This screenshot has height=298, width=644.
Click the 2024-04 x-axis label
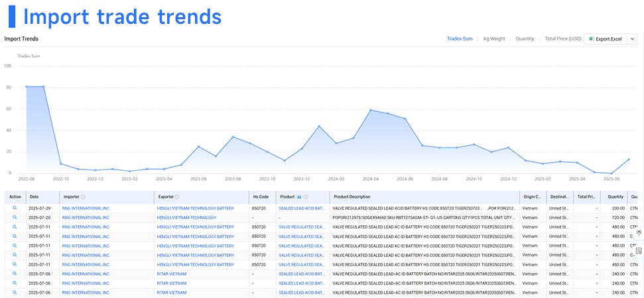371,179
